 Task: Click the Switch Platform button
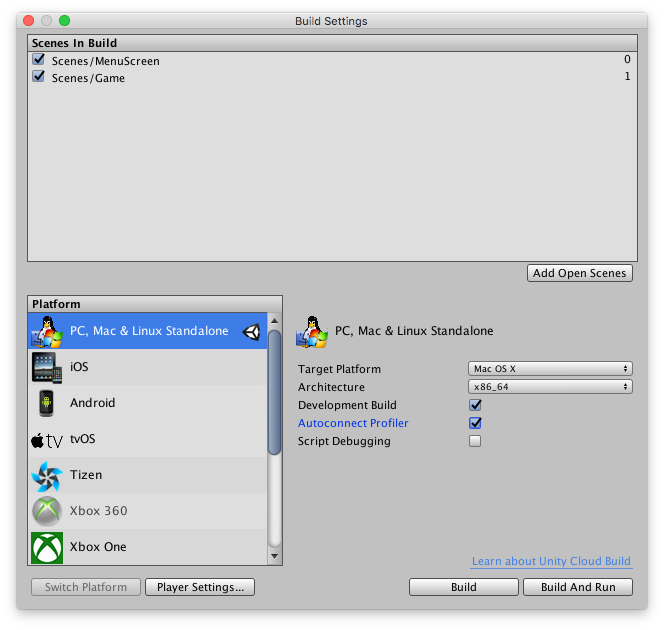[x=86, y=587]
